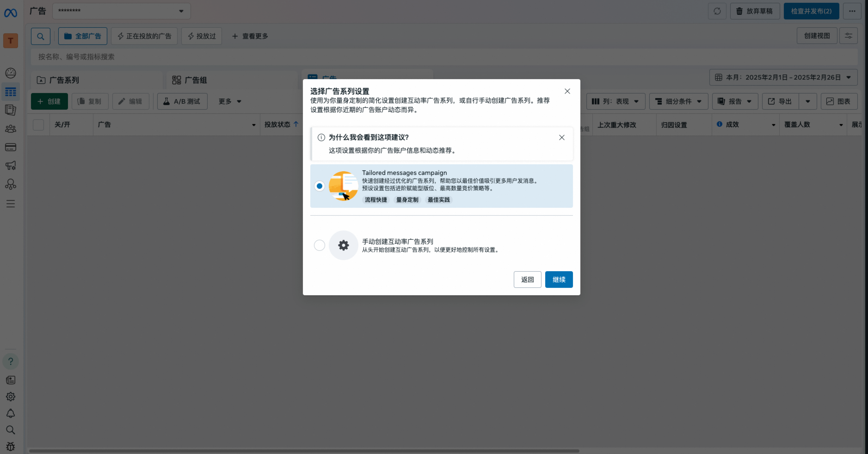Expand the 更多 dropdown in toolbar
Viewport: 868px width, 454px height.
click(x=230, y=101)
